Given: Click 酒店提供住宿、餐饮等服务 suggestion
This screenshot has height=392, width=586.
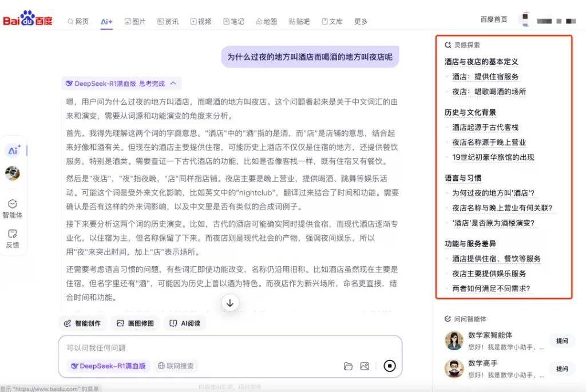Looking at the screenshot, I should [496, 259].
